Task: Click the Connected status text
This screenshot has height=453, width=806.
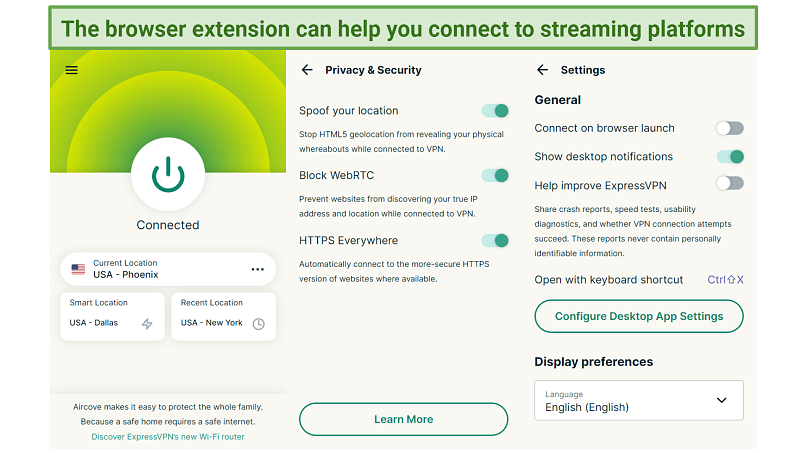Action: pyautogui.click(x=168, y=225)
